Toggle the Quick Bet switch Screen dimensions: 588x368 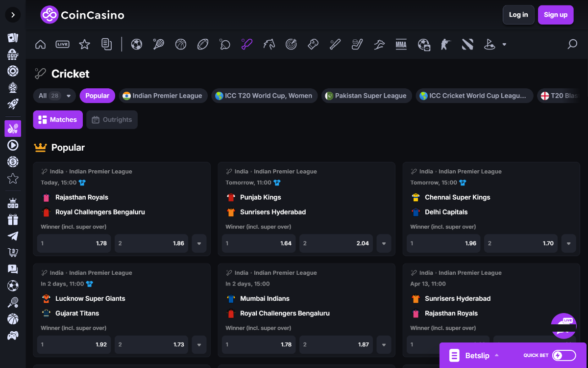tap(564, 355)
